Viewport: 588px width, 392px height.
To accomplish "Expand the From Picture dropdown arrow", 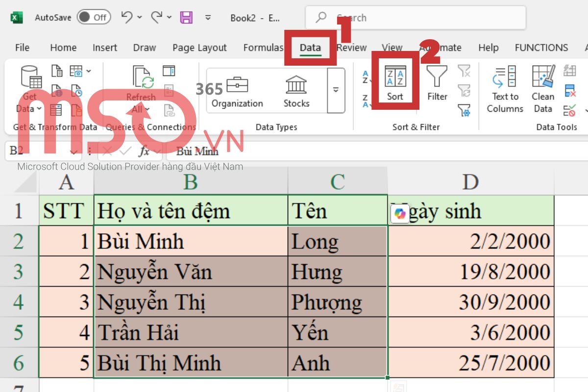I will tap(89, 72).
